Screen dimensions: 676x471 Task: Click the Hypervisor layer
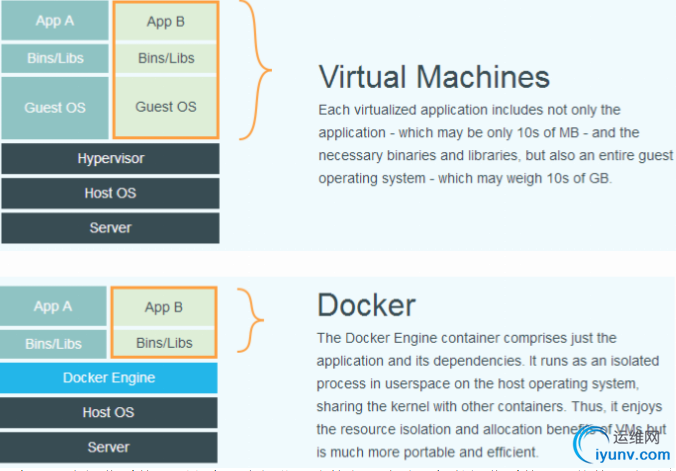tap(110, 158)
